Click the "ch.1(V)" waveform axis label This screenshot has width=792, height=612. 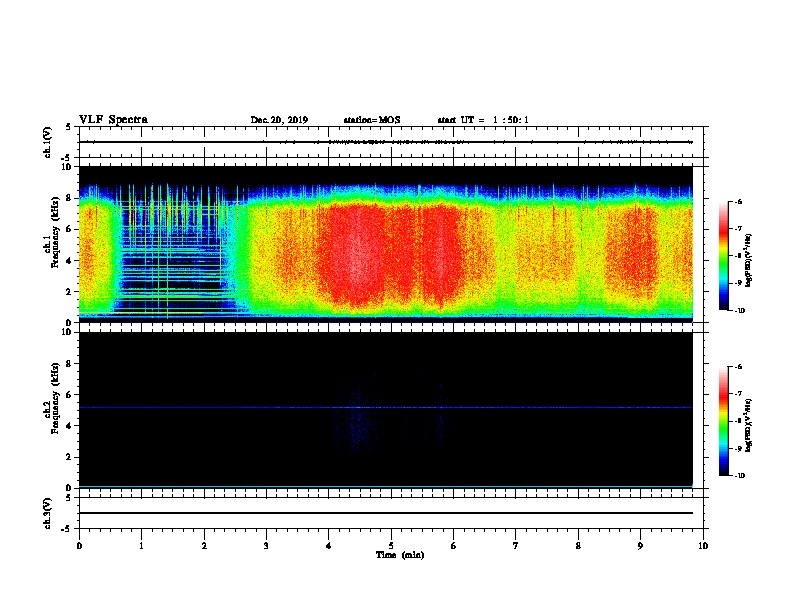(x=48, y=142)
